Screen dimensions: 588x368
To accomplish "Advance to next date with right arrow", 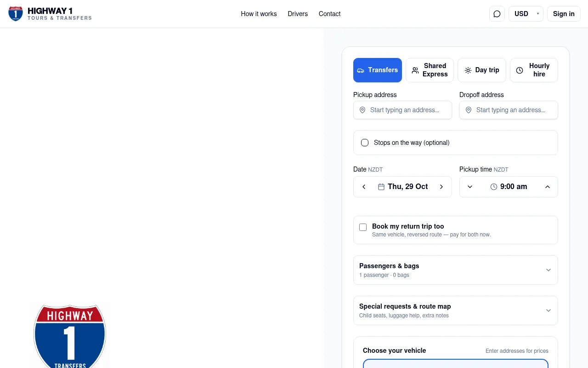I will click(441, 187).
